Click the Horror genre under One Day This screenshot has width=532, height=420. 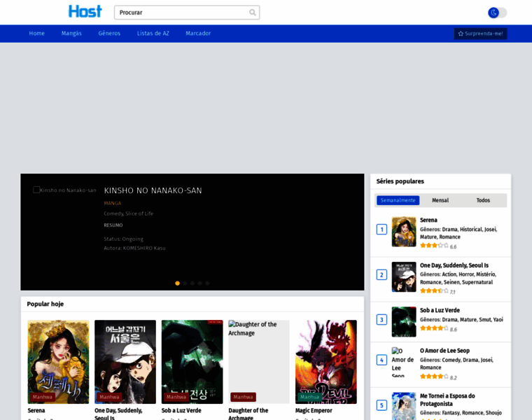(466, 274)
